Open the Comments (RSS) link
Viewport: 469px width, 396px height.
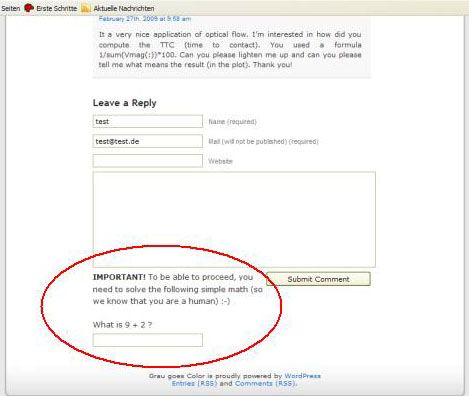pos(265,383)
